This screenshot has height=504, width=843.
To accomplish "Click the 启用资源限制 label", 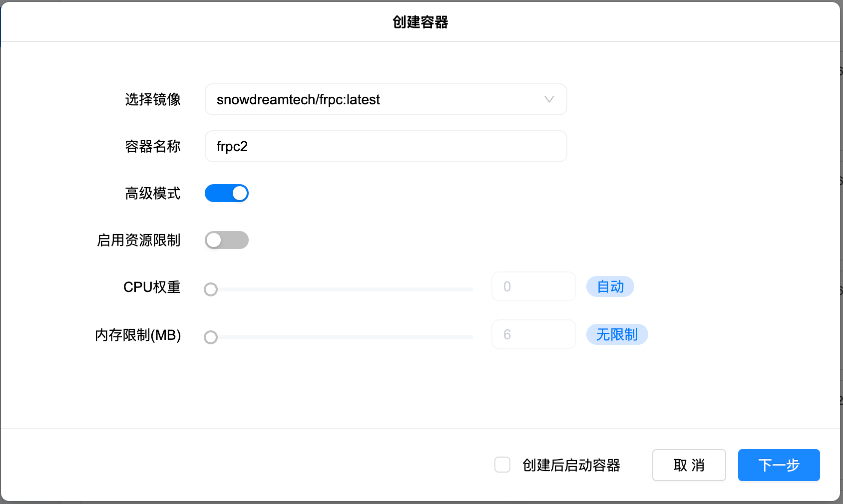I will [138, 240].
